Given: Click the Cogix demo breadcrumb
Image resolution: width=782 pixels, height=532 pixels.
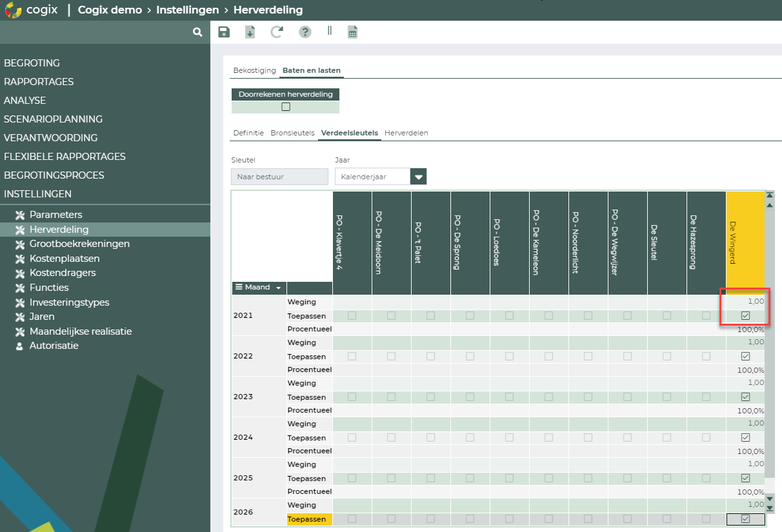Looking at the screenshot, I should click(x=110, y=10).
